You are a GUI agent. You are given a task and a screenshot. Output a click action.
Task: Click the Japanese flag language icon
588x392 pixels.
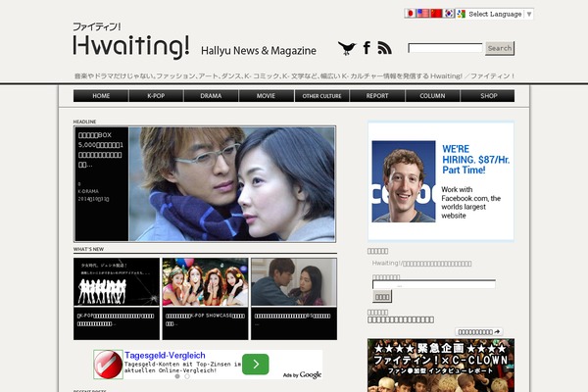click(x=411, y=14)
